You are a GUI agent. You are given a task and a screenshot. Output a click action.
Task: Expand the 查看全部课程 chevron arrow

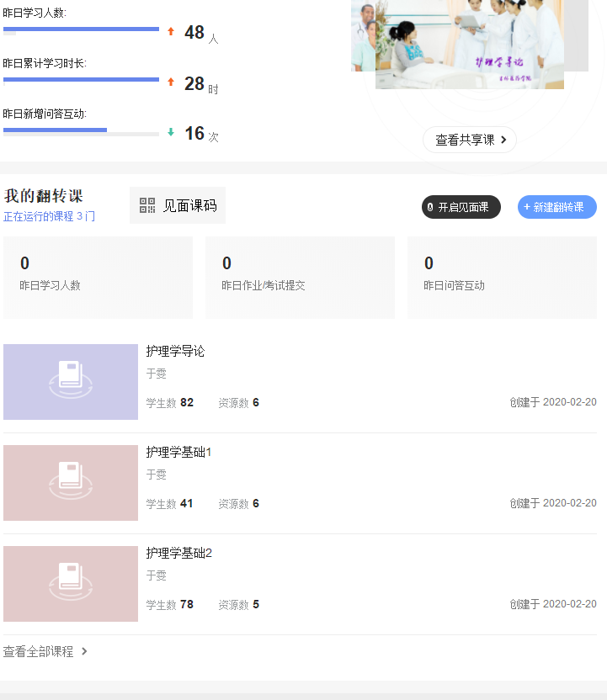(x=84, y=651)
